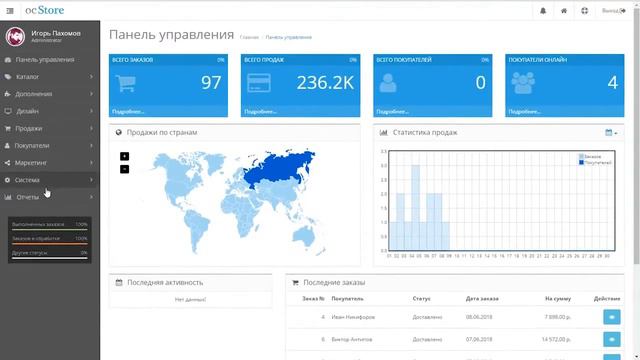640x360 pixels.
Task: Click Главная breadcrumb link
Action: 249,37
